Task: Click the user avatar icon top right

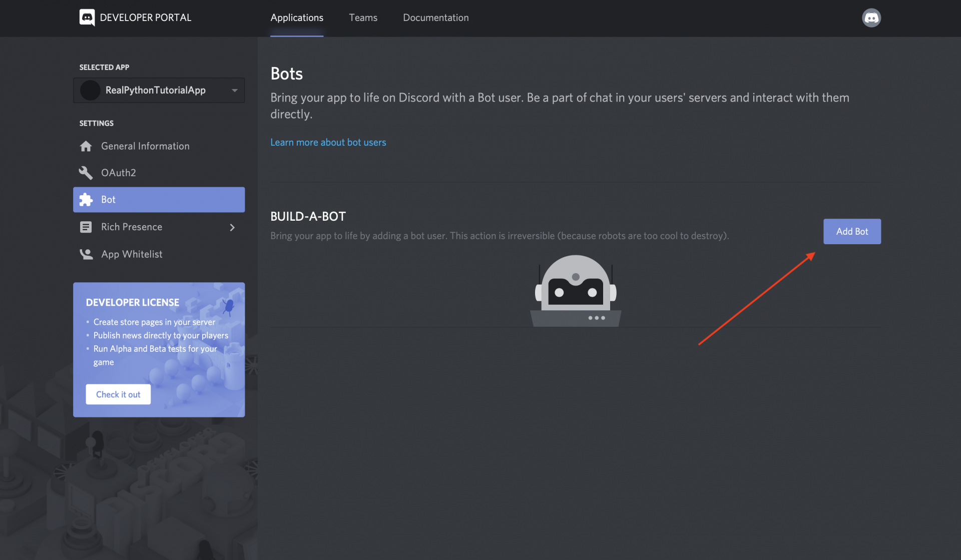Action: [872, 18]
